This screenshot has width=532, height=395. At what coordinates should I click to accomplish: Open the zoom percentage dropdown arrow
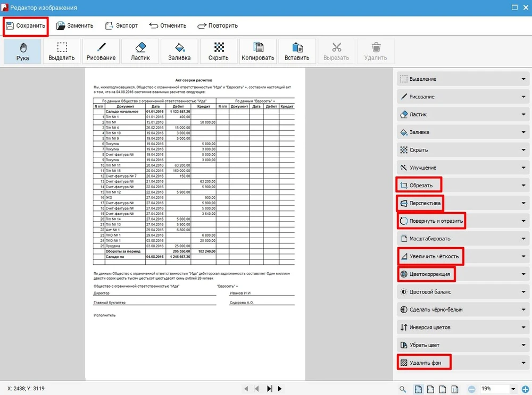(513, 389)
